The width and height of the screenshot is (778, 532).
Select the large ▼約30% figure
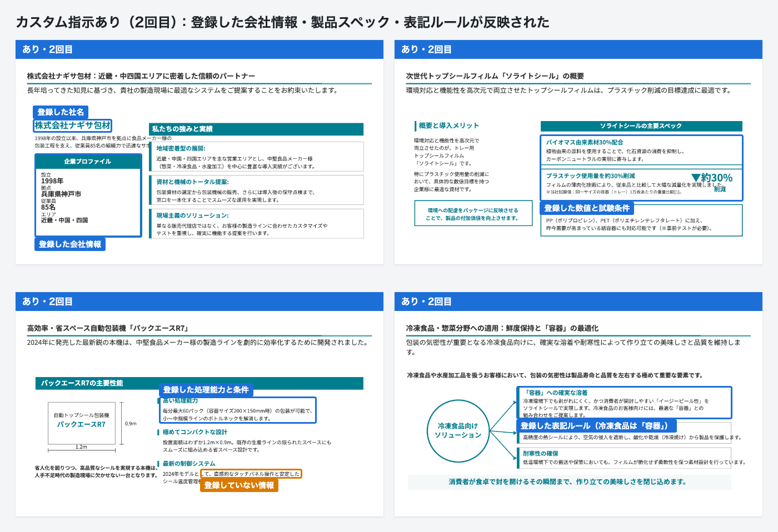click(x=712, y=178)
